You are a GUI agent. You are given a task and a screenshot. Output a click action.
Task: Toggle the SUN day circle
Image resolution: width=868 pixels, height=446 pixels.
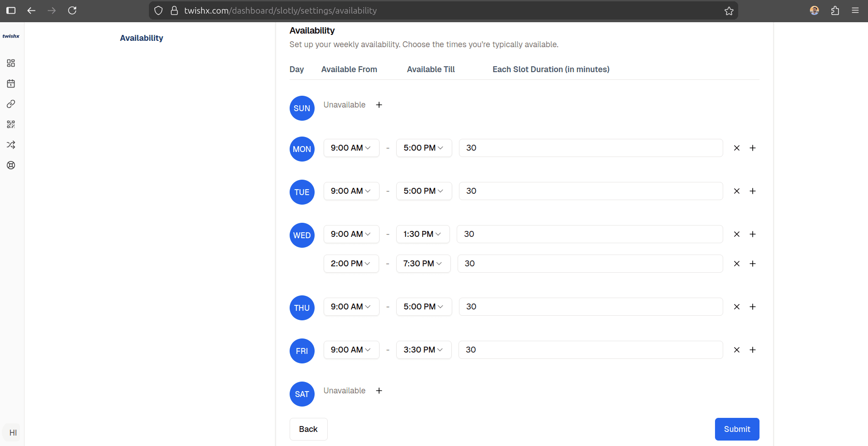302,108
